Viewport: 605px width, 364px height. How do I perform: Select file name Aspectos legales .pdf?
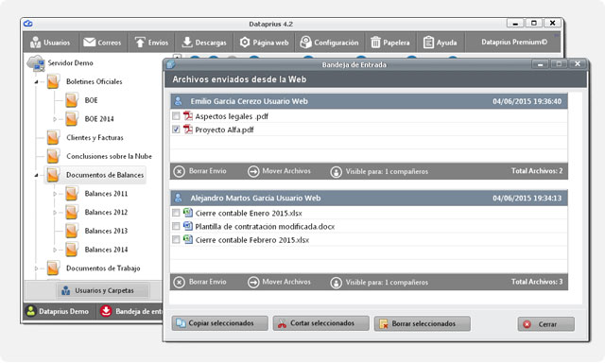coord(232,116)
